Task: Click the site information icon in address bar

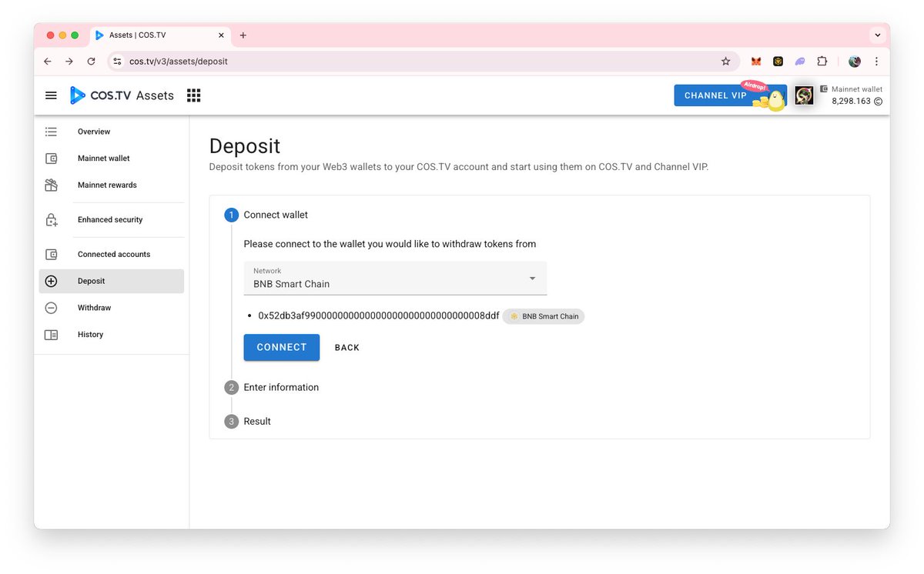Action: [x=117, y=62]
